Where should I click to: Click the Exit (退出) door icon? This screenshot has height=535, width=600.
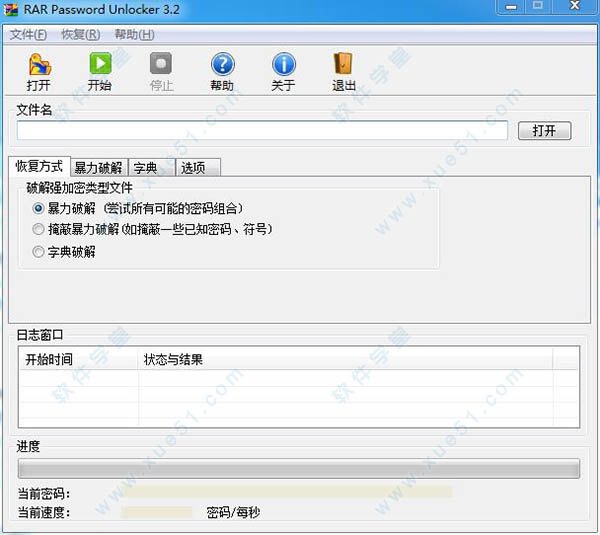(x=344, y=65)
